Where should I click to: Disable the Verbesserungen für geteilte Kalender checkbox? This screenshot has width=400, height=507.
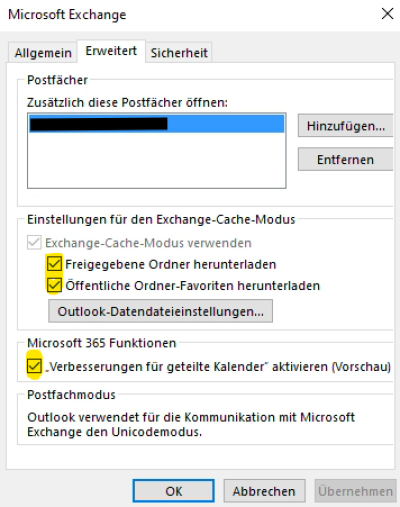[34, 366]
